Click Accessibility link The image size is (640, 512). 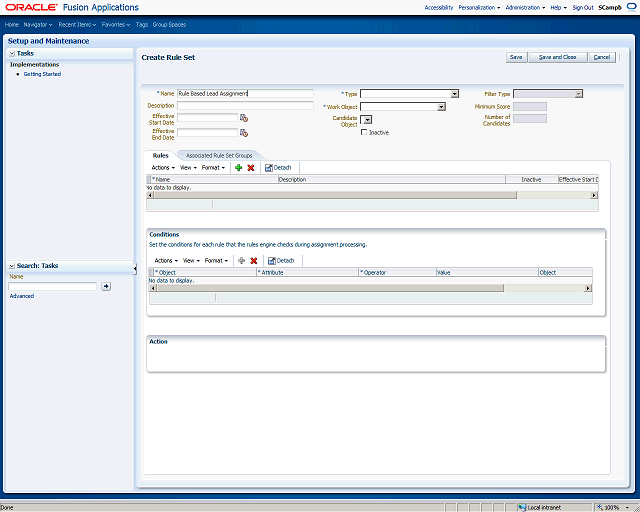pyautogui.click(x=439, y=7)
